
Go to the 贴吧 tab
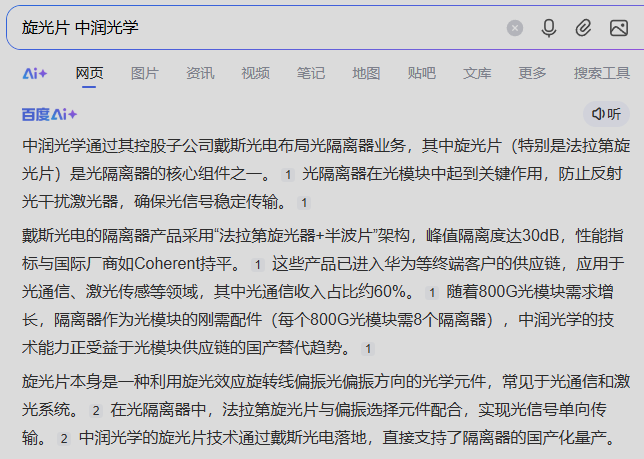coord(421,73)
